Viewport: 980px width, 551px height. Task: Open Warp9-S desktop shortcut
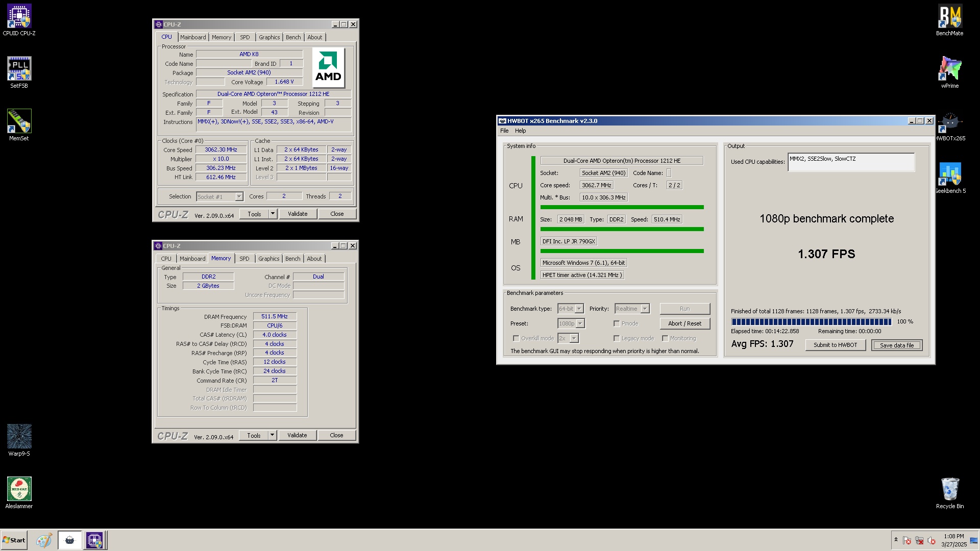(x=19, y=440)
